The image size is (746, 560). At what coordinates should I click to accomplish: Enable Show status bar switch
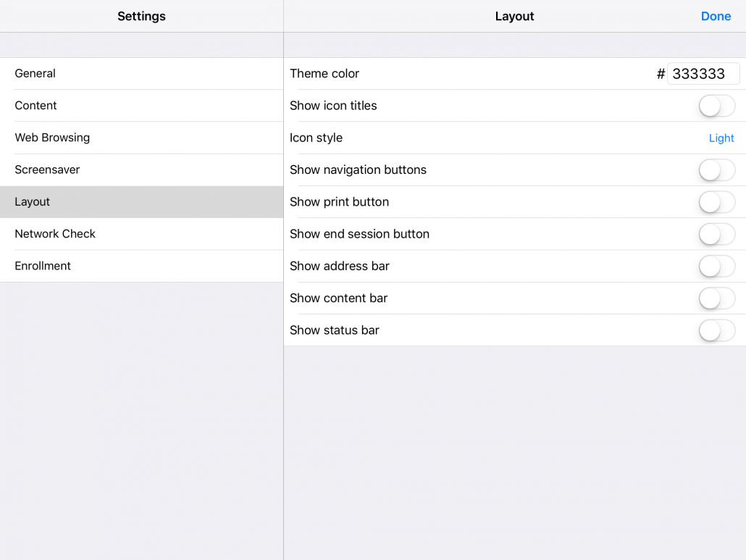716,330
